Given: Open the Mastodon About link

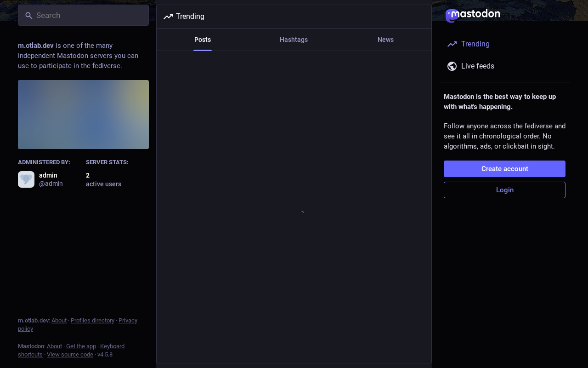Looking at the screenshot, I should 54,346.
